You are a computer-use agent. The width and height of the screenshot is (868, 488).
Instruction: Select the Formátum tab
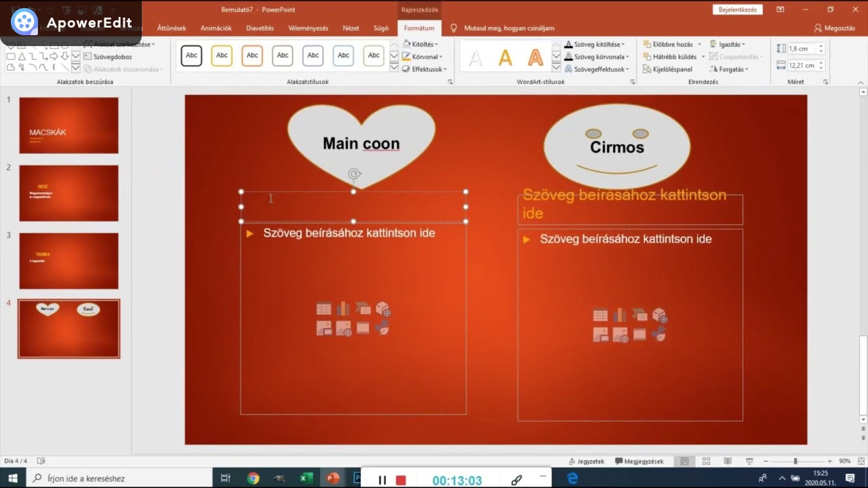[419, 28]
